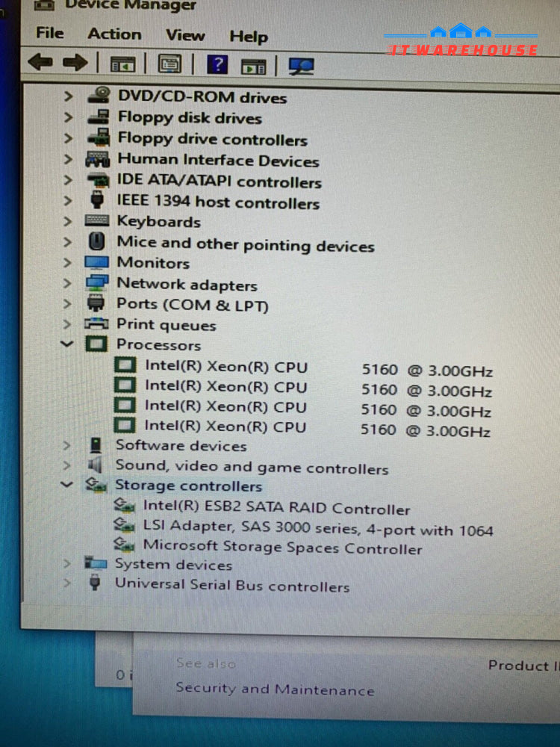This screenshot has width=560, height=747.
Task: Click the Keyboards device icon
Action: coord(97,221)
